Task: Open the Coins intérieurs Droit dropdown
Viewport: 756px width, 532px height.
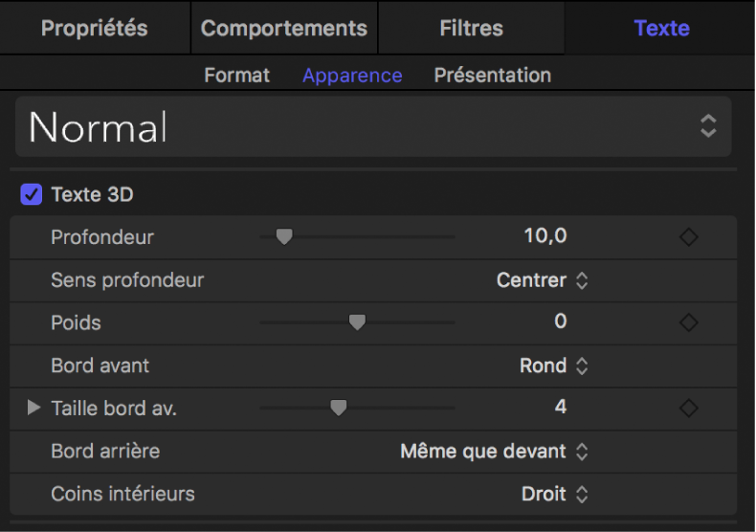Action: pyautogui.click(x=555, y=495)
